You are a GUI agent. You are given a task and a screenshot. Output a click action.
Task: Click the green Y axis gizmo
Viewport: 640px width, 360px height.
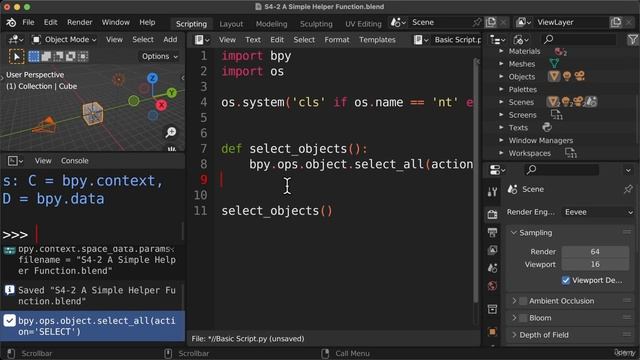172,93
